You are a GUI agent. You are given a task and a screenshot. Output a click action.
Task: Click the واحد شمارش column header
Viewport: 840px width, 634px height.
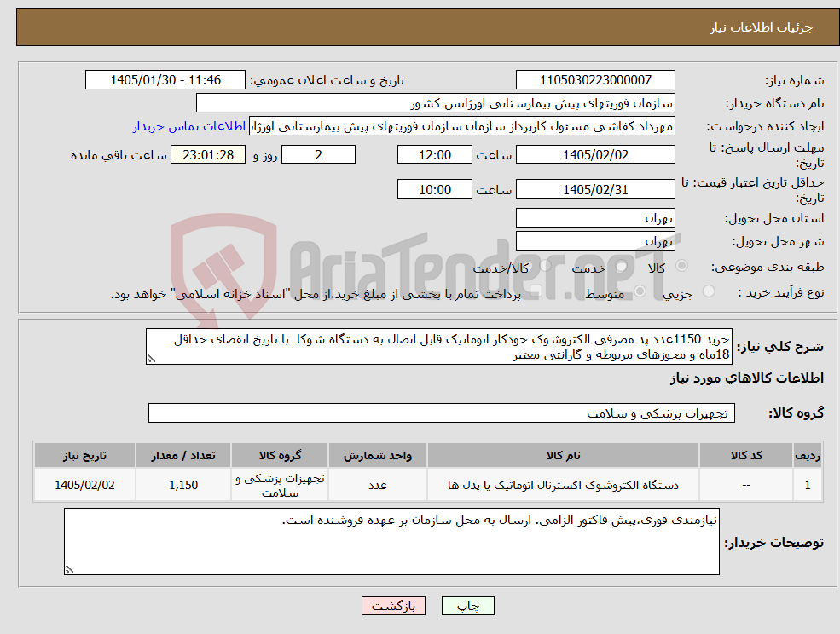click(377, 455)
